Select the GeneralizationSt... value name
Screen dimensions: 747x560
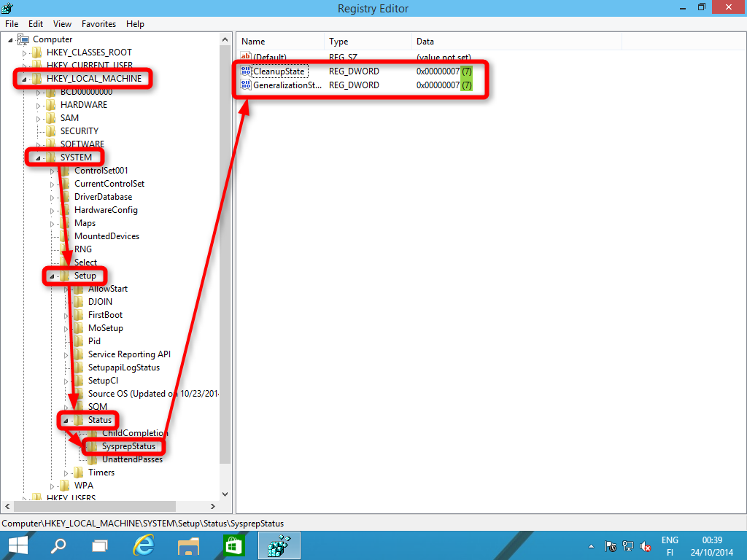tap(287, 85)
